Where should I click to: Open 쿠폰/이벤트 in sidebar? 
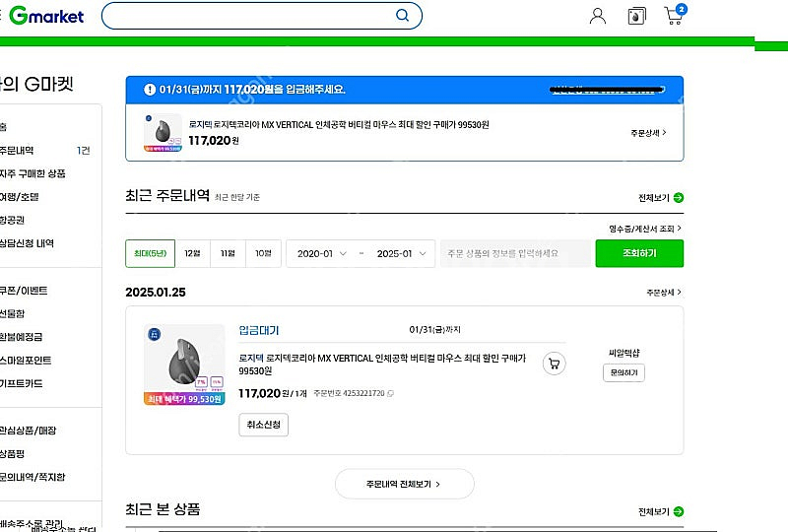pyautogui.click(x=24, y=290)
